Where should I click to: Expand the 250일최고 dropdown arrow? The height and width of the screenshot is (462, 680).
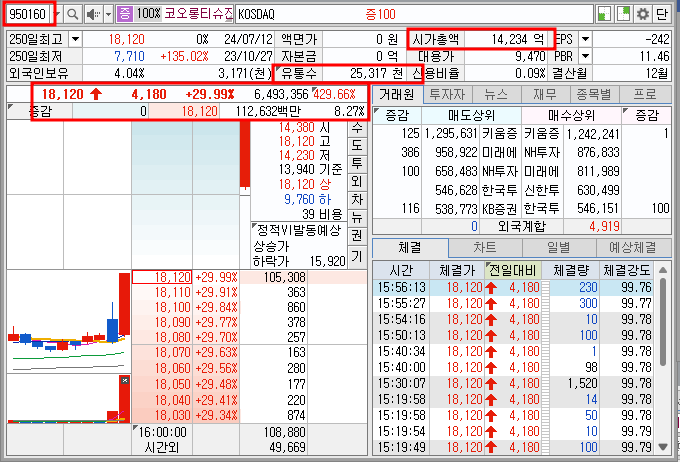click(x=75, y=39)
